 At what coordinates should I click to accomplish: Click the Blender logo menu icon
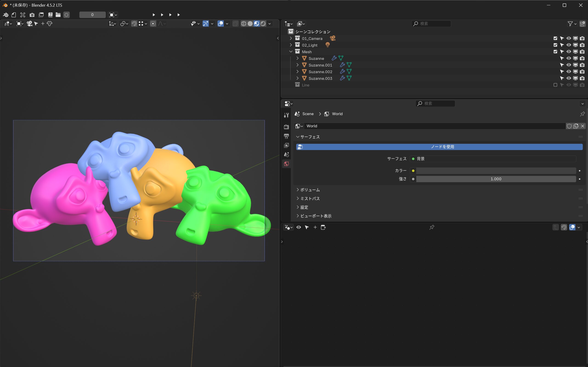(5, 15)
